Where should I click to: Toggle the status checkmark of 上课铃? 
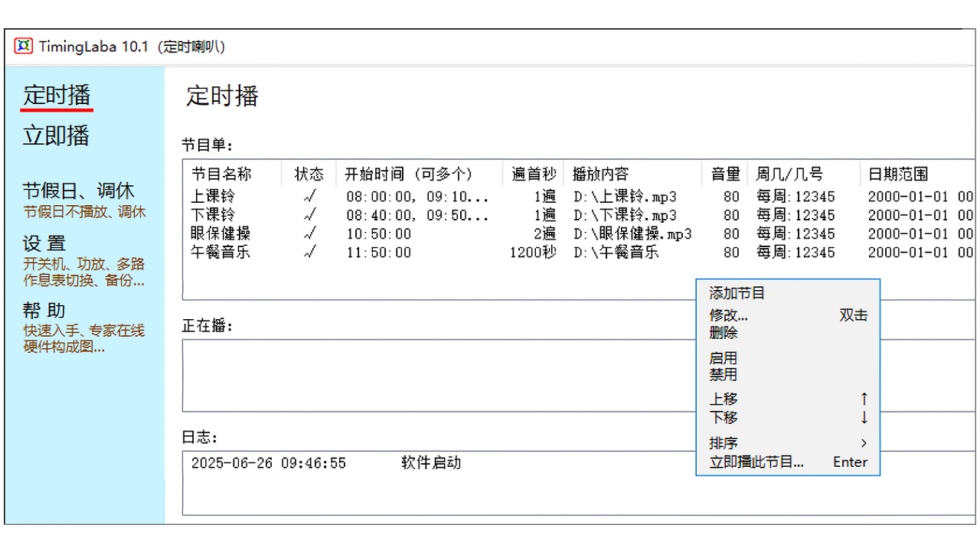click(x=309, y=196)
